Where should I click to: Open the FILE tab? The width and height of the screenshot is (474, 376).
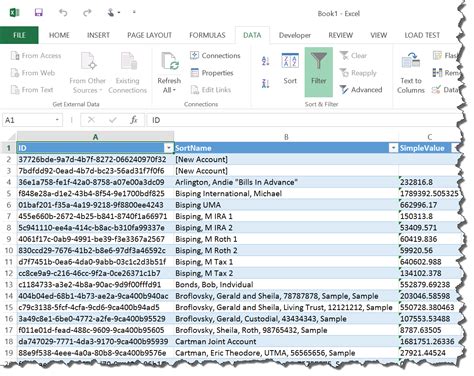click(x=19, y=35)
